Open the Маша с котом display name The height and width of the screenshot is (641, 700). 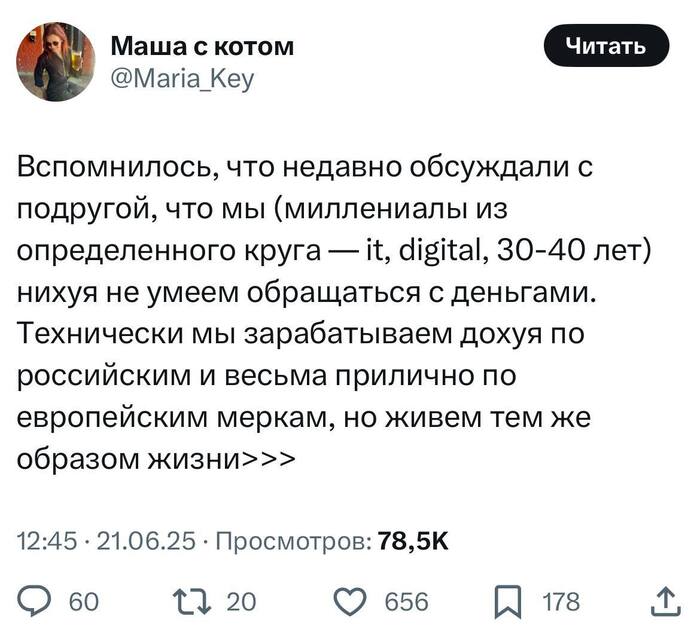tap(201, 45)
